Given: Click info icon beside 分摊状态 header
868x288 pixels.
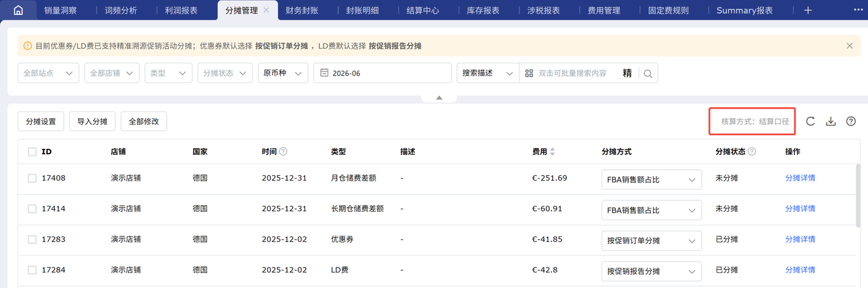Looking at the screenshot, I should 752,151.
